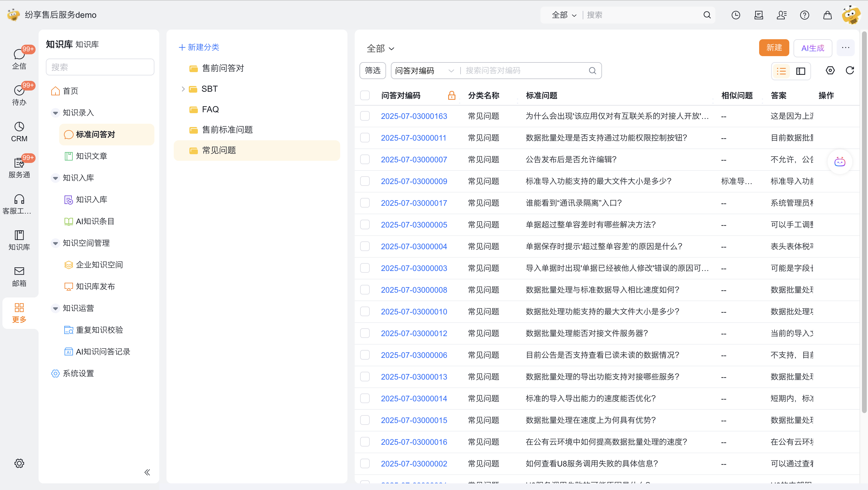
Task: Collapse the 知识录入 tree section
Action: (x=55, y=113)
